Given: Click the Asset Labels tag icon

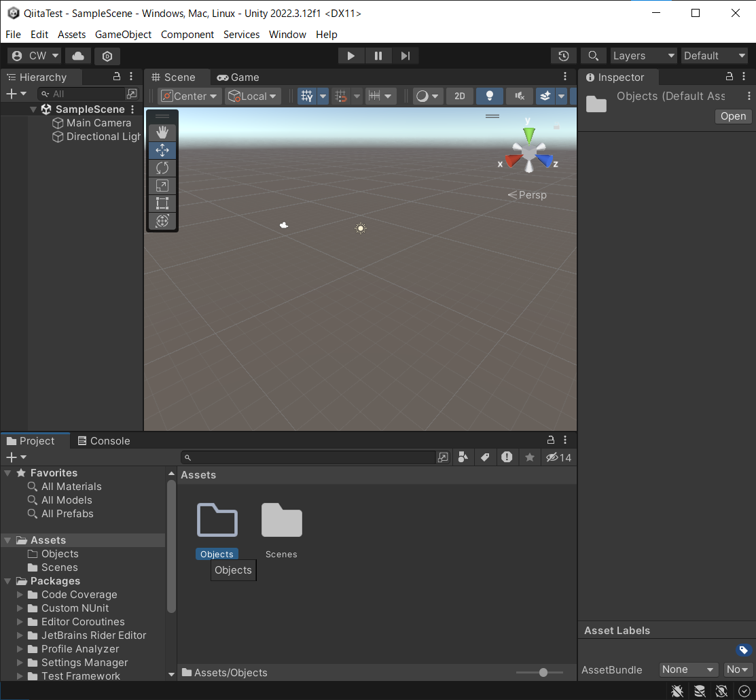Looking at the screenshot, I should [744, 650].
